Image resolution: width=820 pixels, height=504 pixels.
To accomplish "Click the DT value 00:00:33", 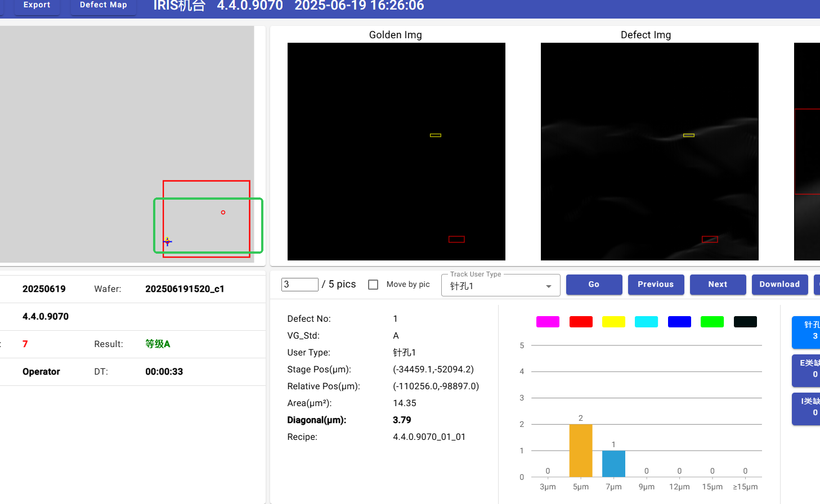I will coord(164,372).
